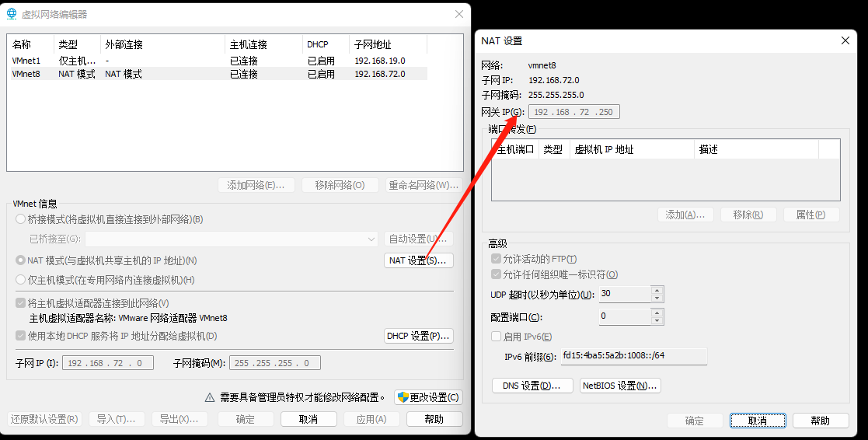Click the IPv6 前缀 input field
This screenshot has height=440, width=868.
pos(634,356)
